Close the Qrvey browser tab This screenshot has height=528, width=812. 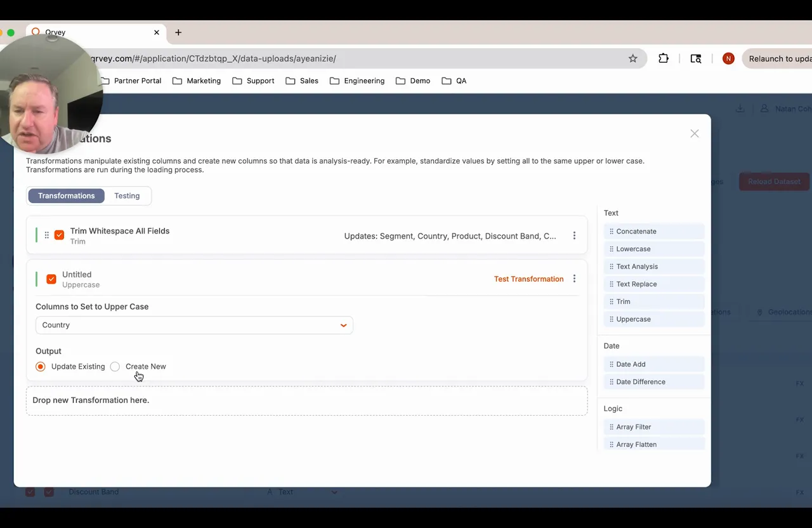157,32
